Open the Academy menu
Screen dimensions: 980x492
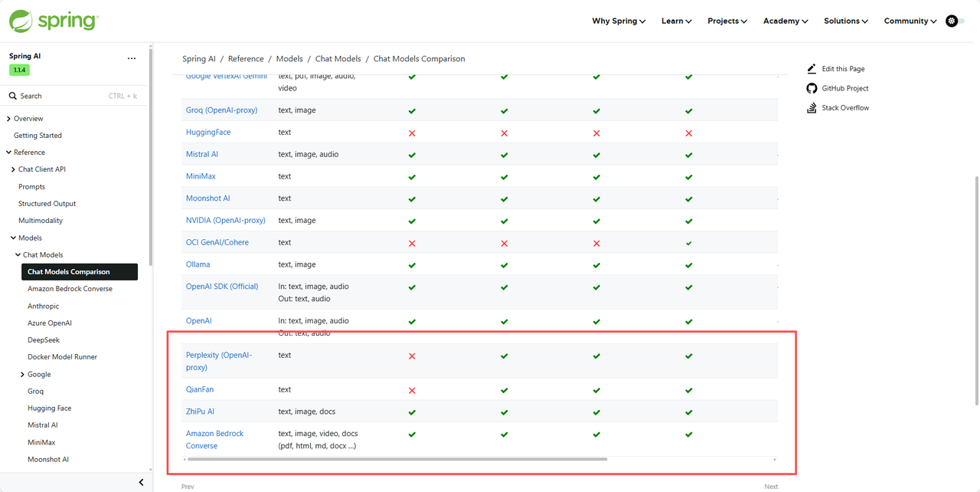pyautogui.click(x=786, y=21)
